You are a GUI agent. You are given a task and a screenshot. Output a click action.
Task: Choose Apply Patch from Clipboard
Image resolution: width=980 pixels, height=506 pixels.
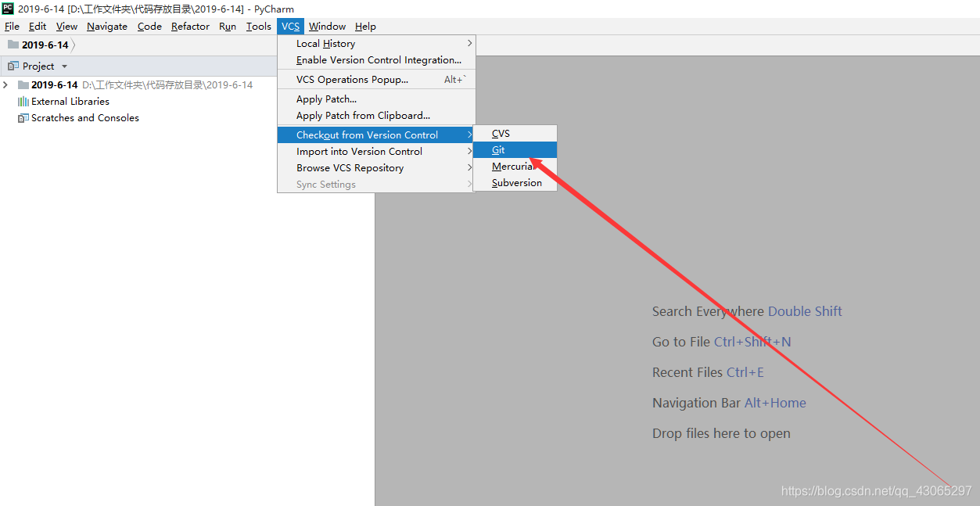376,116
